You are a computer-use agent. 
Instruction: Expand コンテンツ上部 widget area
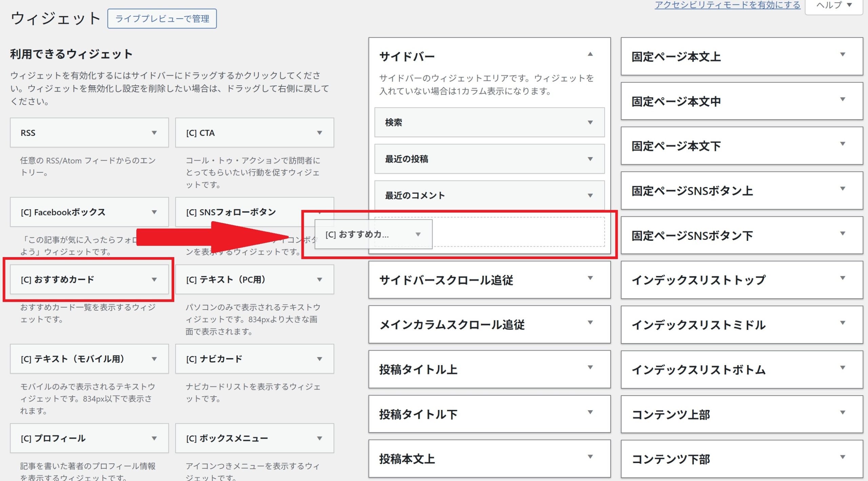842,413
